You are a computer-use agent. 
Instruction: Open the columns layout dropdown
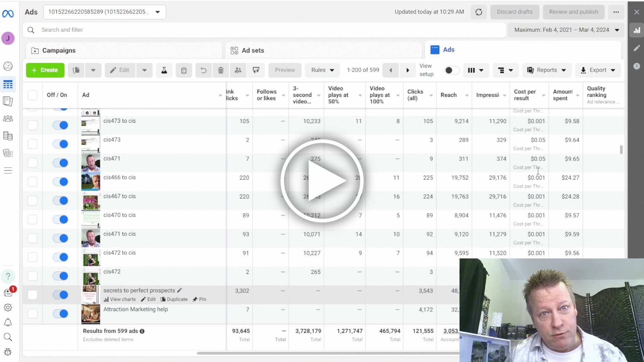(x=476, y=70)
